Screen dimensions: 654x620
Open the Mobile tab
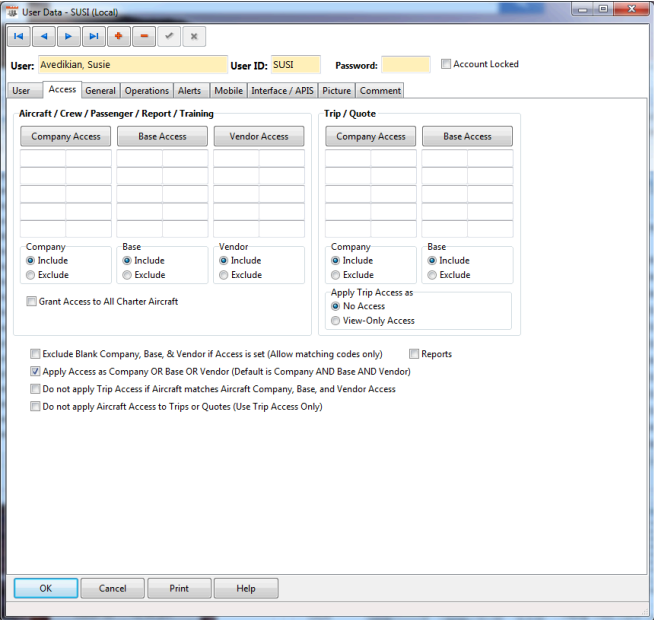[229, 91]
